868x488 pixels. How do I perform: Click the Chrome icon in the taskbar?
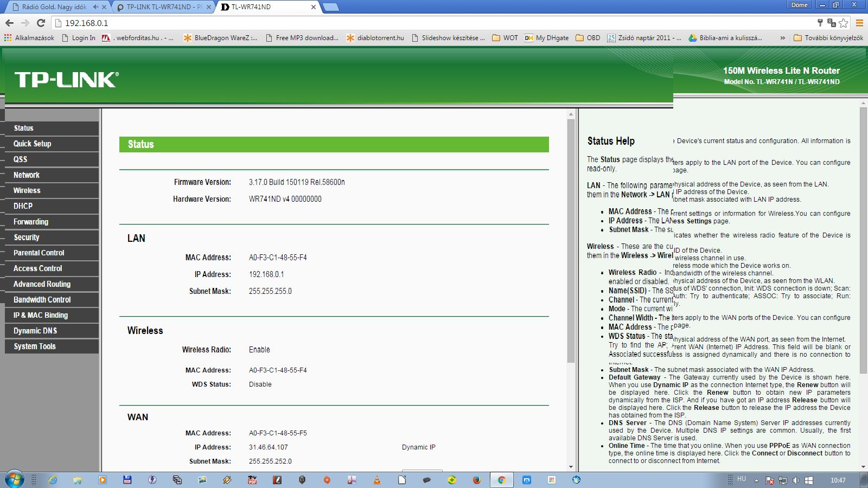[502, 480]
